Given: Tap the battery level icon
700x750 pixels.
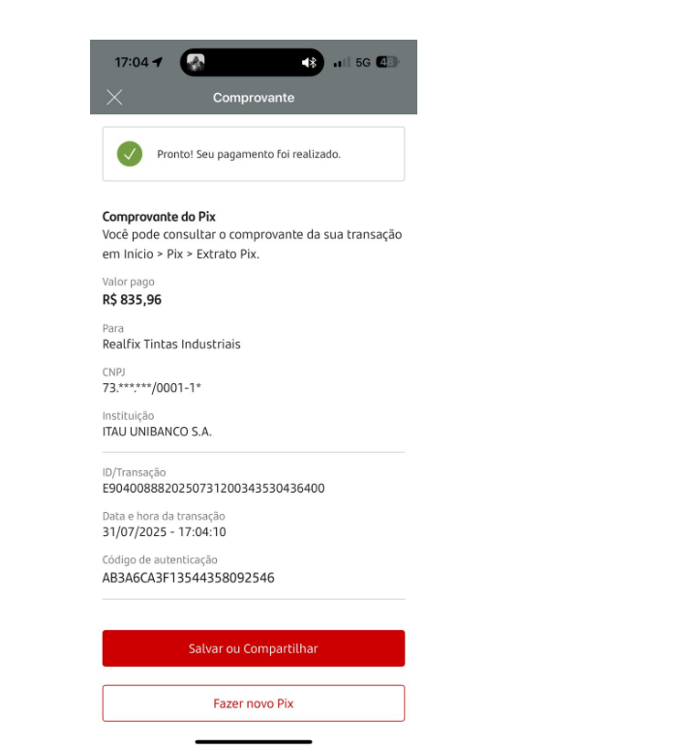Looking at the screenshot, I should click(x=387, y=62).
